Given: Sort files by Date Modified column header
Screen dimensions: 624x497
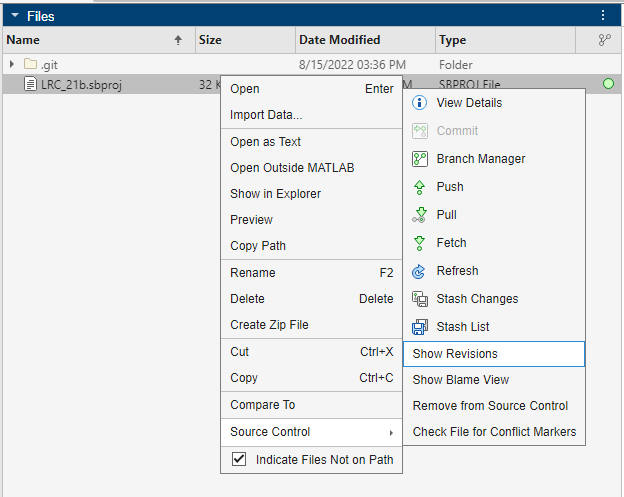Looking at the screenshot, I should coord(340,40).
